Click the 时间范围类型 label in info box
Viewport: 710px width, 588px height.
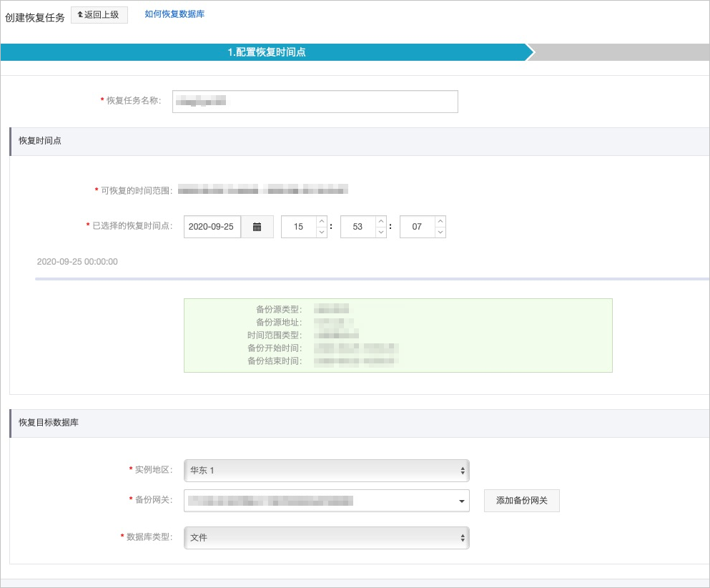coord(275,335)
